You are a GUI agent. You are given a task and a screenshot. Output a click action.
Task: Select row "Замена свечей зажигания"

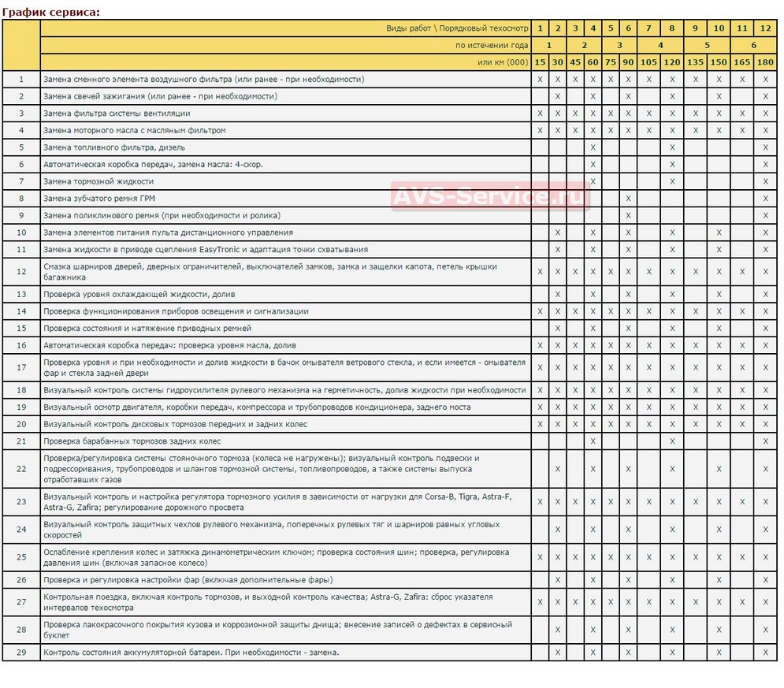[390, 96]
